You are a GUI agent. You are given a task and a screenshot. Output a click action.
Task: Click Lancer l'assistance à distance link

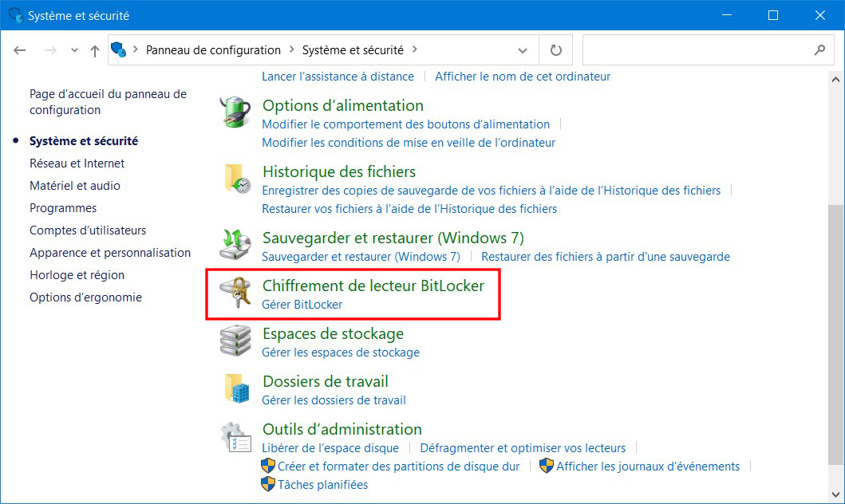pyautogui.click(x=338, y=77)
